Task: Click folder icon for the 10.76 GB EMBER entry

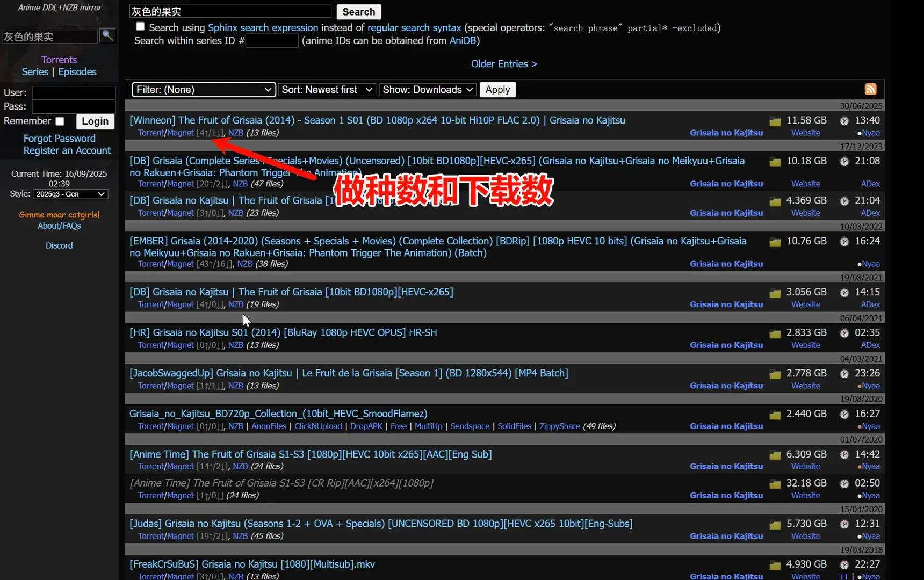Action: [775, 242]
